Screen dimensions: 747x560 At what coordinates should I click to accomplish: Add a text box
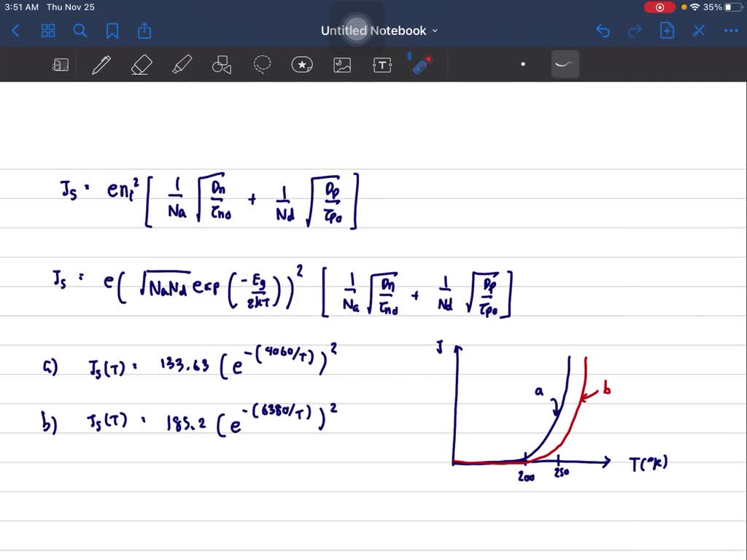point(382,64)
